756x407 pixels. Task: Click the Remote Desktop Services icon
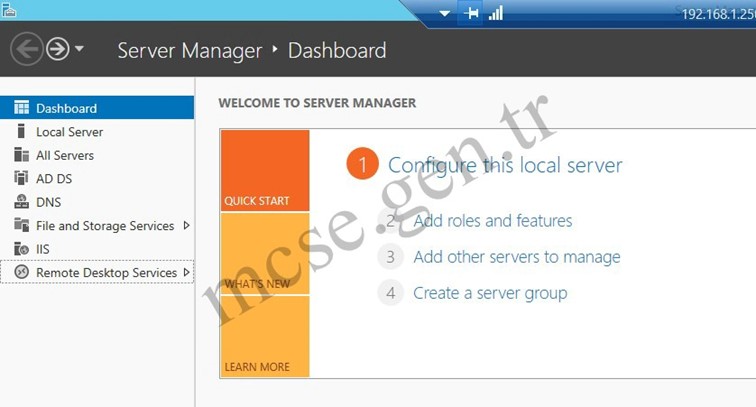[x=21, y=272]
